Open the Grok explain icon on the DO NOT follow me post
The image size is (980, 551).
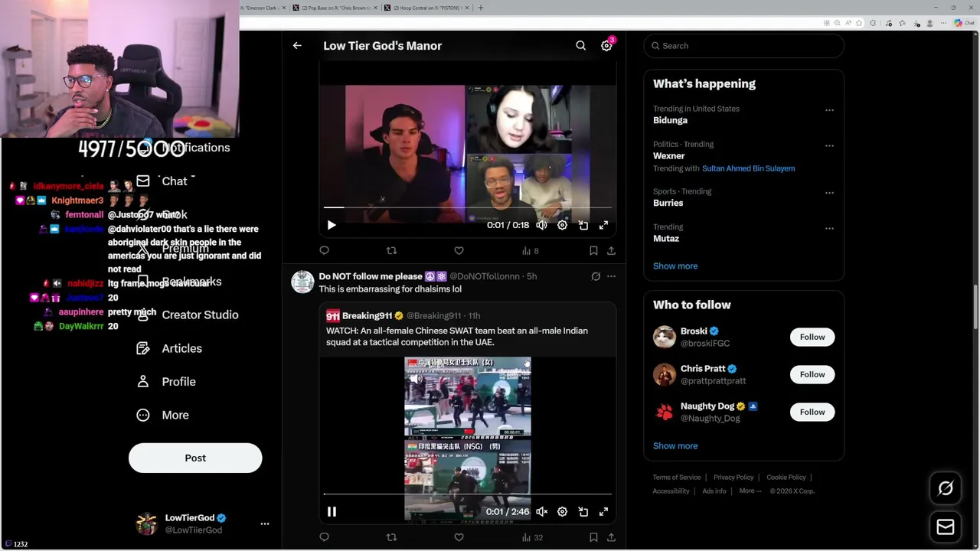pyautogui.click(x=596, y=276)
